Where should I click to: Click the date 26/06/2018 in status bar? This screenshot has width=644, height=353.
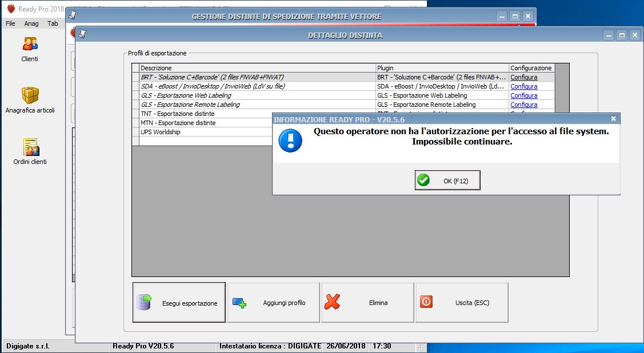(346, 346)
